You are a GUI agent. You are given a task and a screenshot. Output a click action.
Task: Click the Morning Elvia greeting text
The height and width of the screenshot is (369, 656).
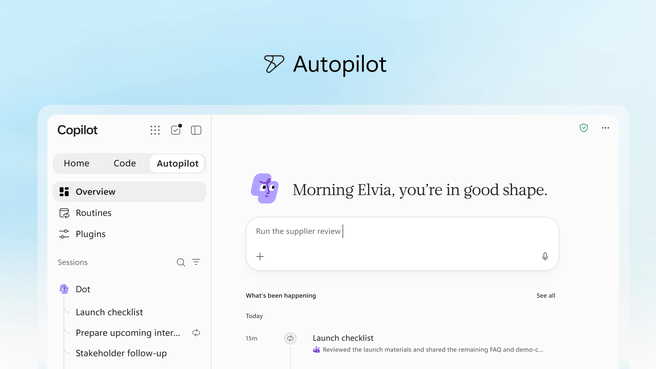coord(420,190)
